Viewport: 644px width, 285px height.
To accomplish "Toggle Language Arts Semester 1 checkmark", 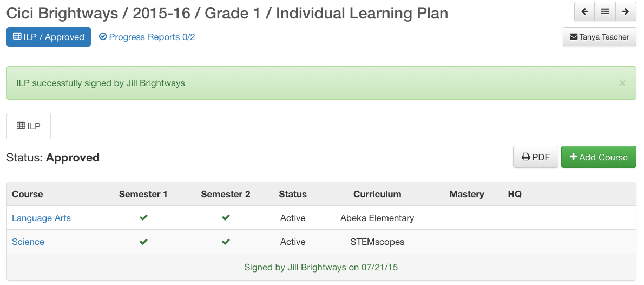I will 143,218.
